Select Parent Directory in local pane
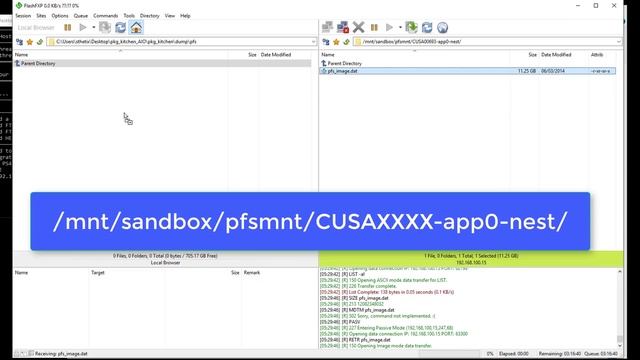 click(162, 63)
